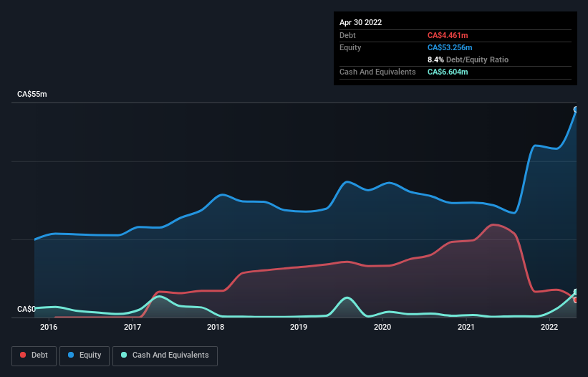588x377 pixels.
Task: Click the CA$0 y-axis label
Action: [x=26, y=309]
